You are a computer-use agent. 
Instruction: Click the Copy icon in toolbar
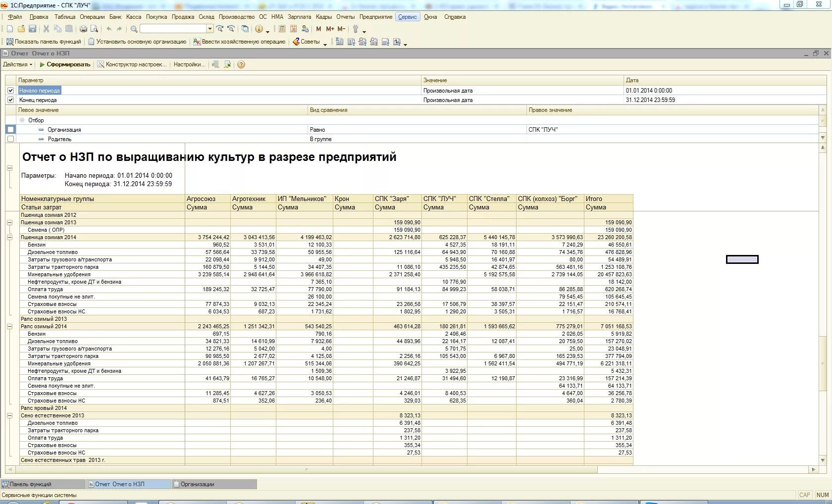pos(57,29)
